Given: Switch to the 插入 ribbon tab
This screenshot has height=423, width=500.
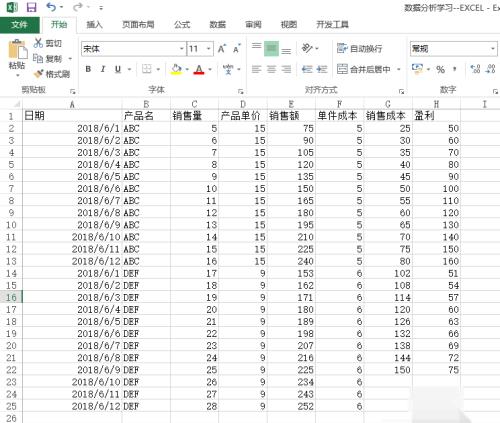Looking at the screenshot, I should [x=94, y=24].
